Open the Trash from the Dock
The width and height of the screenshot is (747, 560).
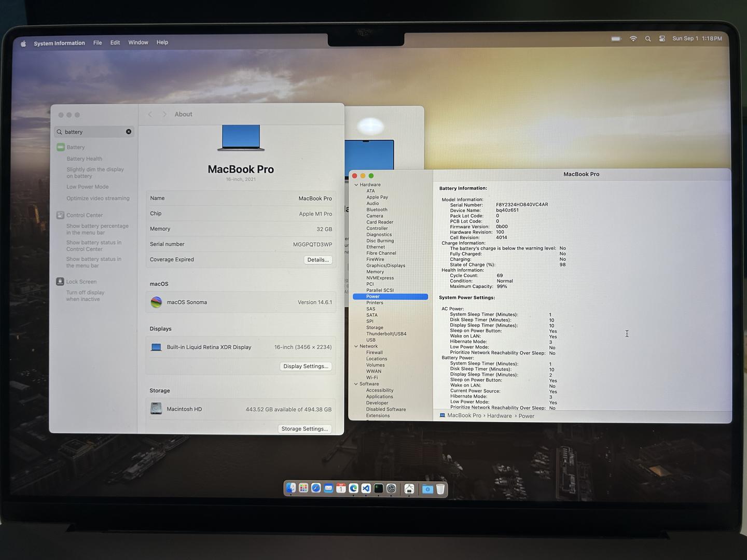coord(440,489)
